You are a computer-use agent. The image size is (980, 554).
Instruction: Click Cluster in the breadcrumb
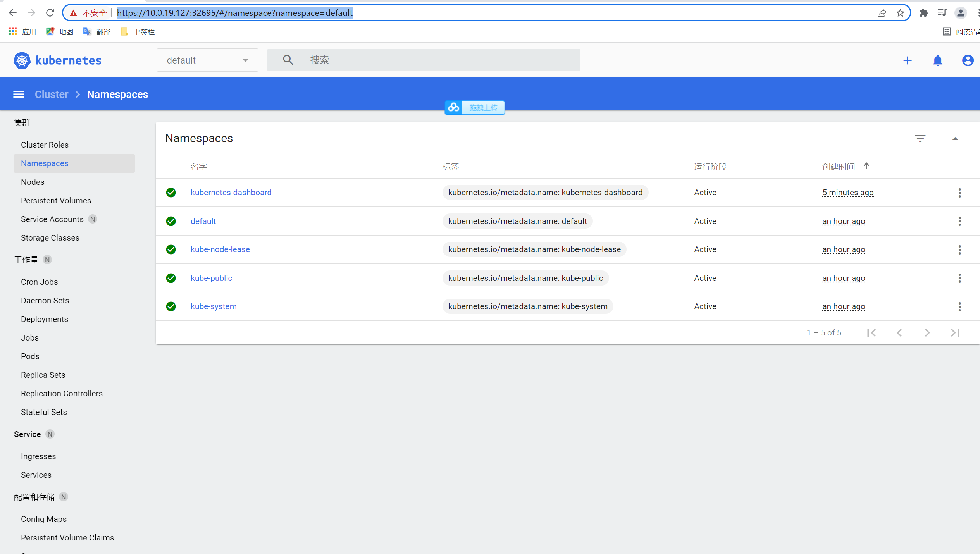coord(52,94)
